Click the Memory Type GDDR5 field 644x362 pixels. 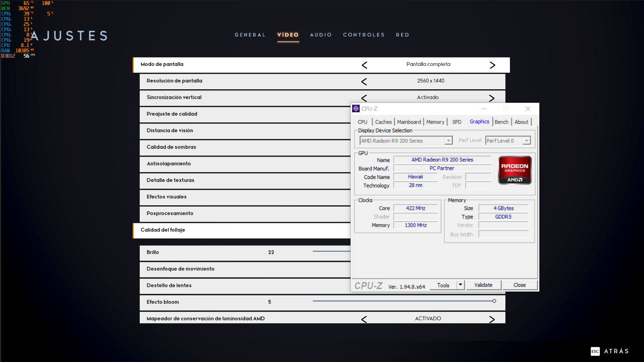coord(504,217)
